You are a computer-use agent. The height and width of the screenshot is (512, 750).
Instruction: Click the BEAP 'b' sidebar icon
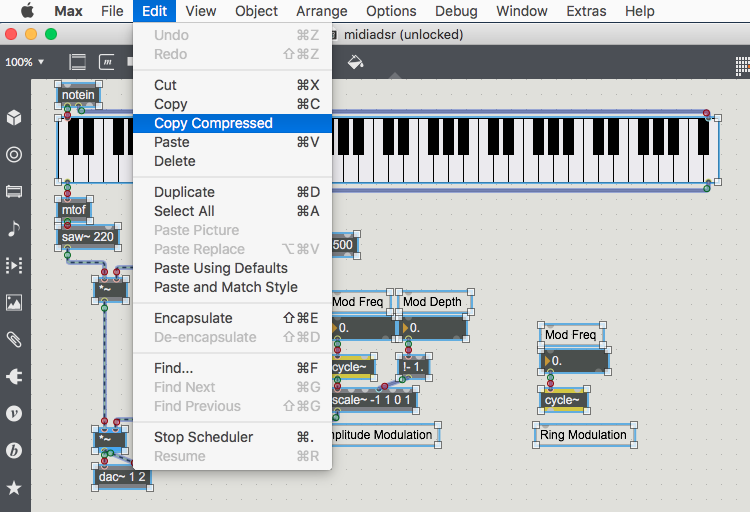[14, 450]
